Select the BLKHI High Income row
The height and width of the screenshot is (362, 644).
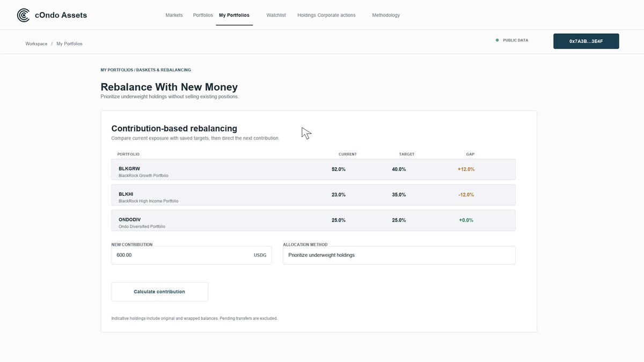pyautogui.click(x=313, y=195)
